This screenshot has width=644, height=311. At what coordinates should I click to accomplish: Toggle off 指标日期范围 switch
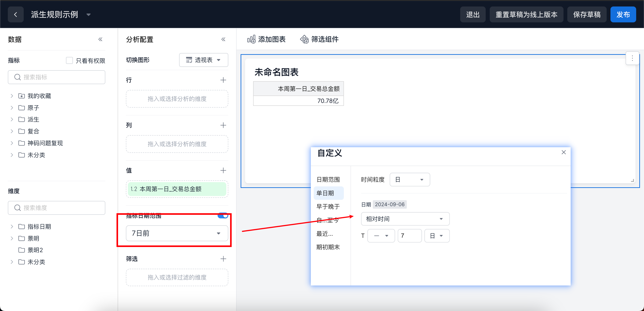pyautogui.click(x=222, y=215)
